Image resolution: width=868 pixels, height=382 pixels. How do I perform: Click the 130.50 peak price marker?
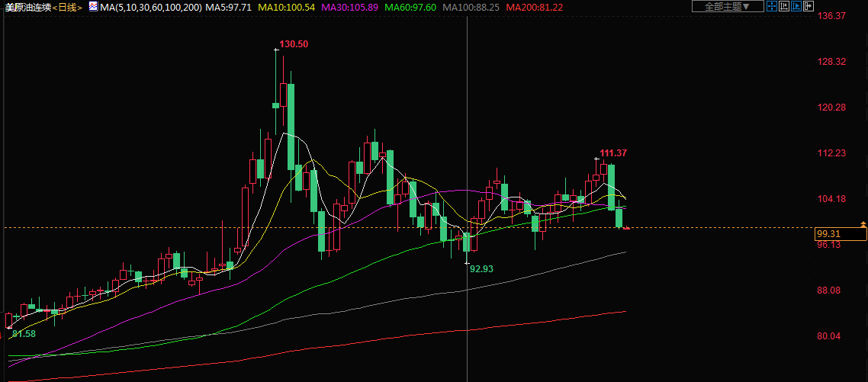click(294, 44)
